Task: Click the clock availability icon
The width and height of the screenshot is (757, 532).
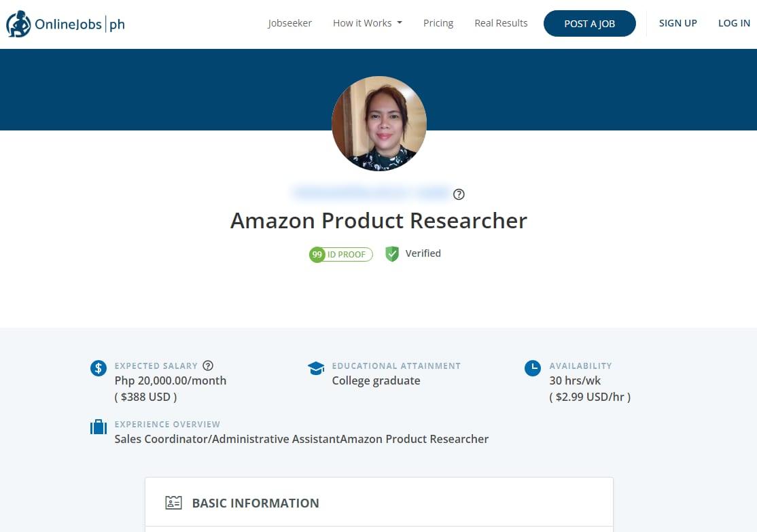Action: coord(533,368)
